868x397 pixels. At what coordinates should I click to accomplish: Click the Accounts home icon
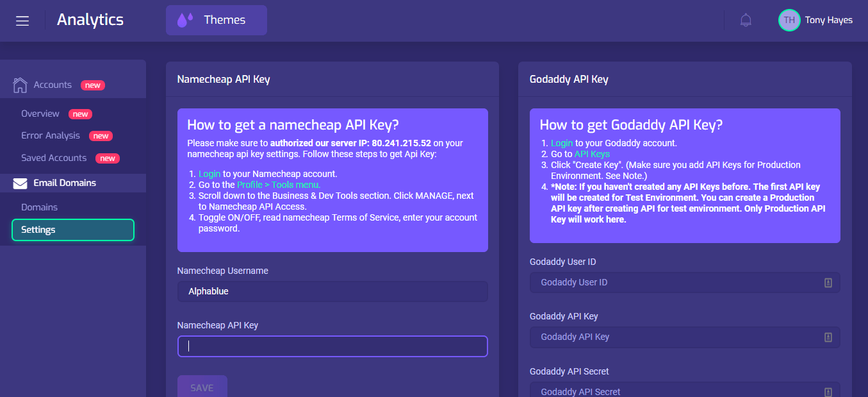[20, 85]
